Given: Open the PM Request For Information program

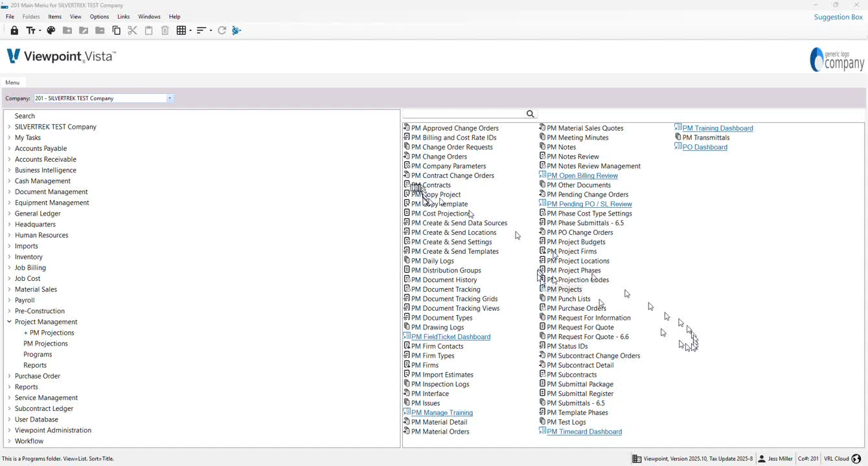Looking at the screenshot, I should pos(589,318).
